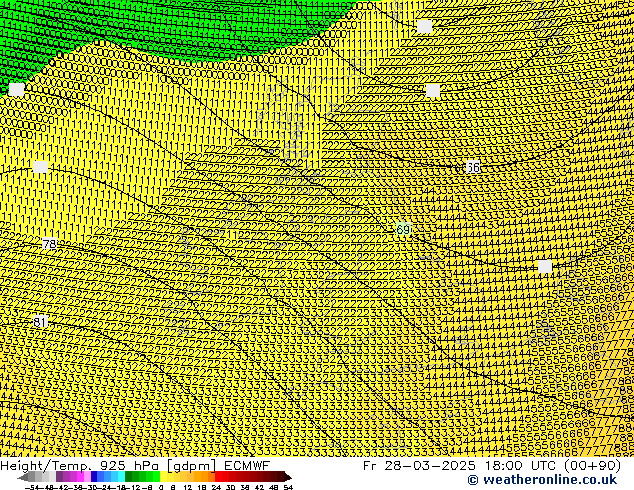Click the legend value 54 at scale end
634x490 pixels.
point(287,487)
